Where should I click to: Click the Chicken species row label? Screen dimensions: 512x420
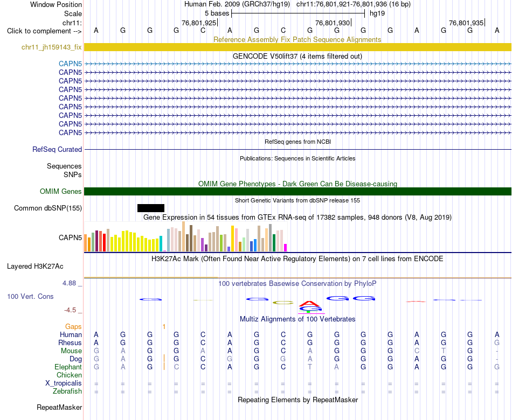[x=69, y=375]
